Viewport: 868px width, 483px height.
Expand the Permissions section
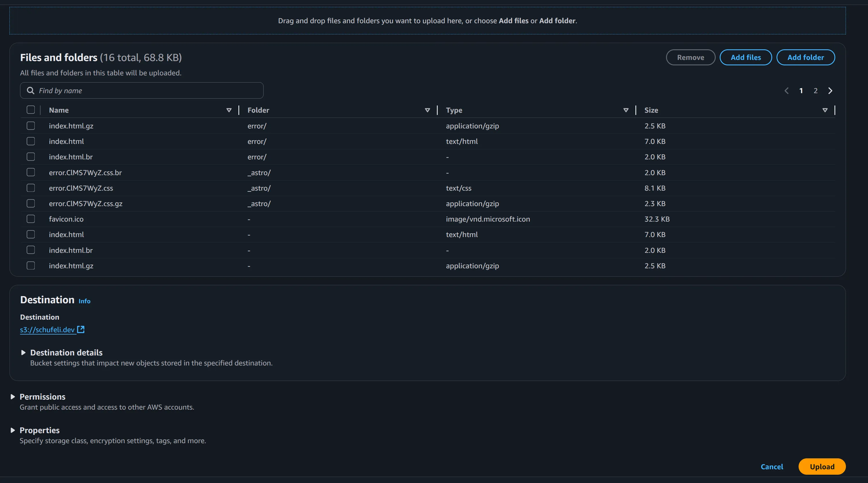(13, 397)
